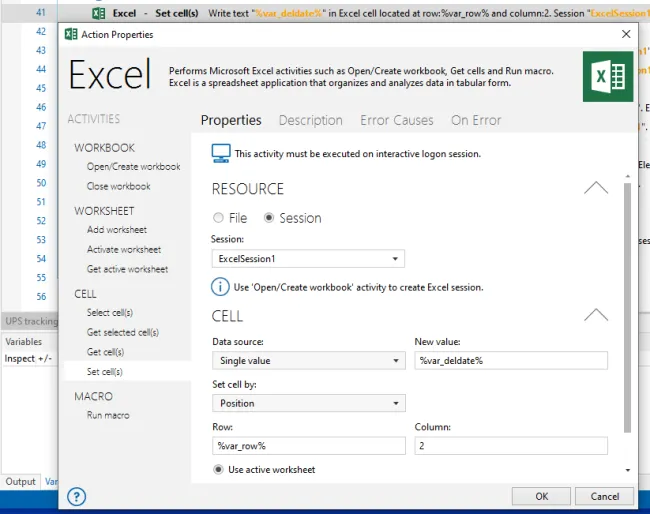Select the File radio button
Image resolution: width=650 pixels, height=514 pixels.
point(219,218)
